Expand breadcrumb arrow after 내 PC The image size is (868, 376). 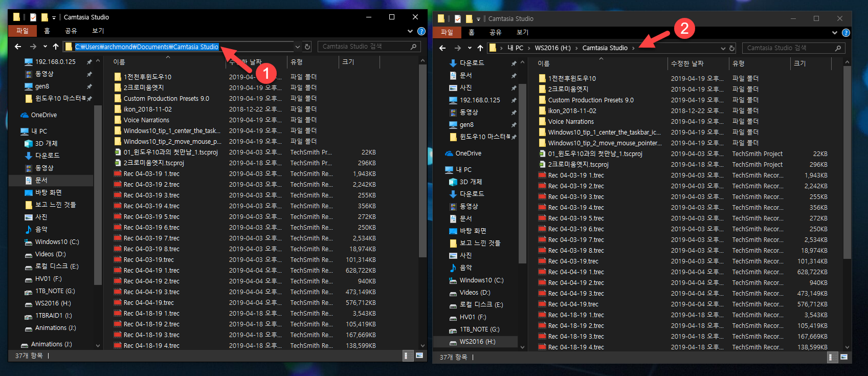coord(529,48)
